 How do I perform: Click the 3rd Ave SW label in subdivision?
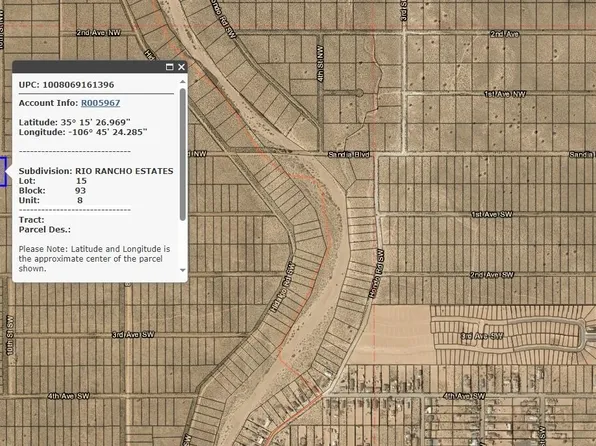coord(482,336)
